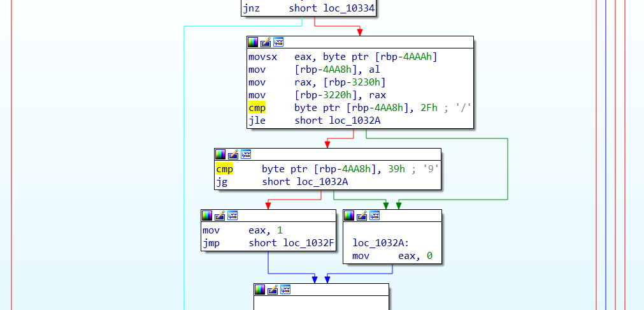The height and width of the screenshot is (310, 644).
Task: Click the group nodes icon on the bottom empty block
Action: click(285, 290)
